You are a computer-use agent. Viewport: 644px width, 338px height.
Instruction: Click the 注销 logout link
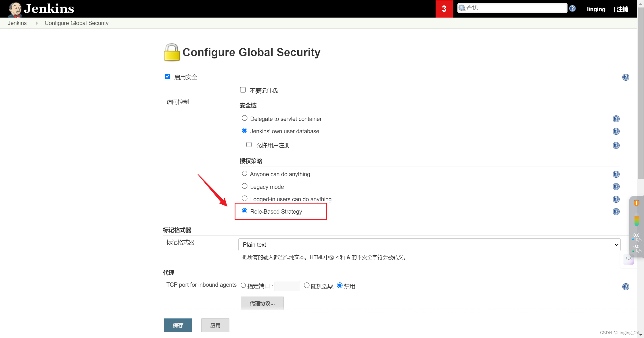(622, 9)
